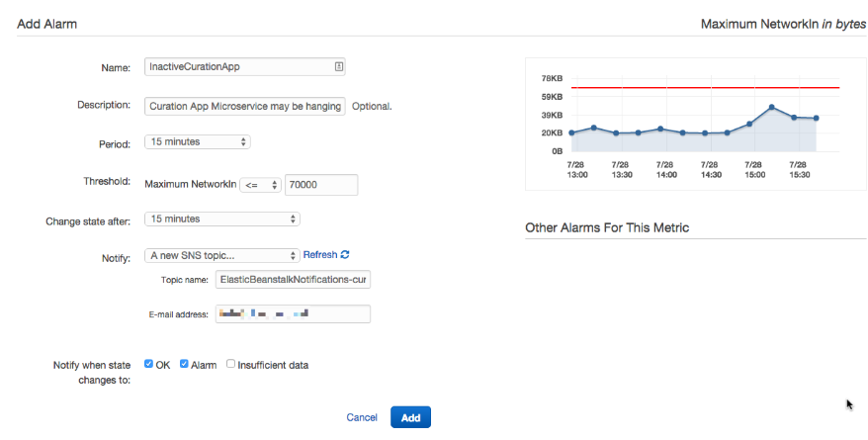Click the red threshold line on chart
Viewport: 868px width, 440px height.
(692, 88)
